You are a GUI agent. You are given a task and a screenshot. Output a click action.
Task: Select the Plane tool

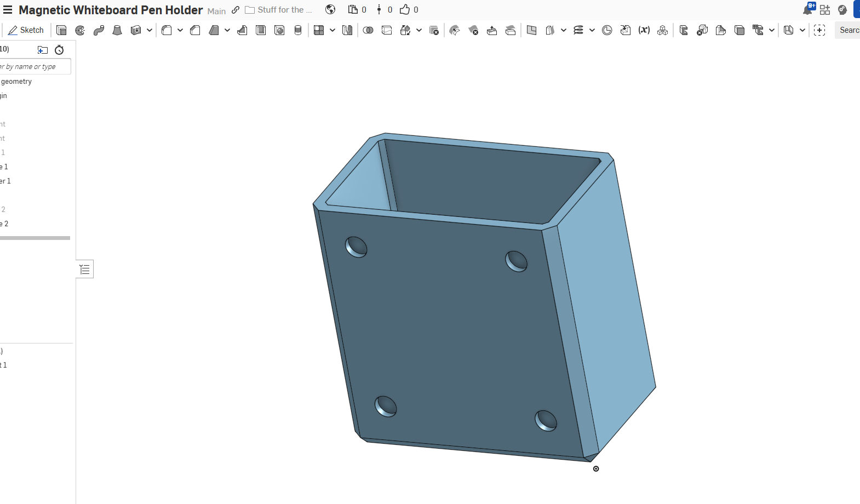click(531, 30)
